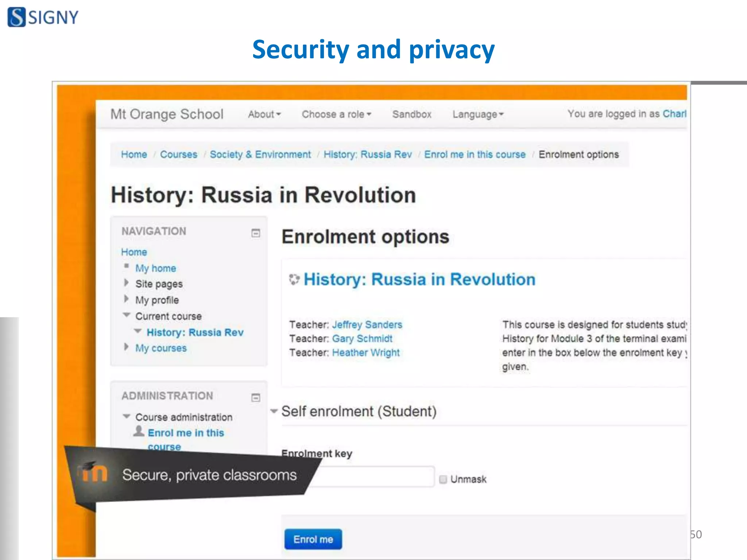747x560 pixels.
Task: Click the My profile label
Action: pyautogui.click(x=157, y=300)
